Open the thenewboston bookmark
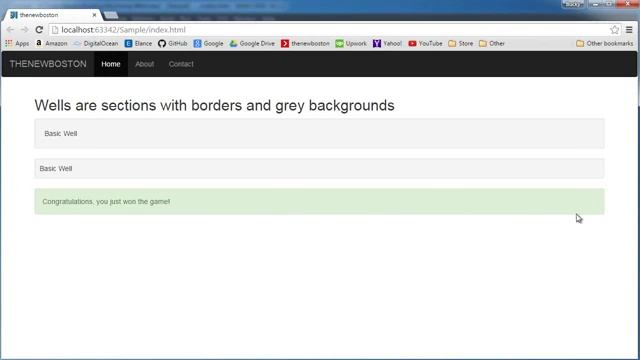Image resolution: width=640 pixels, height=360 pixels. [305, 43]
